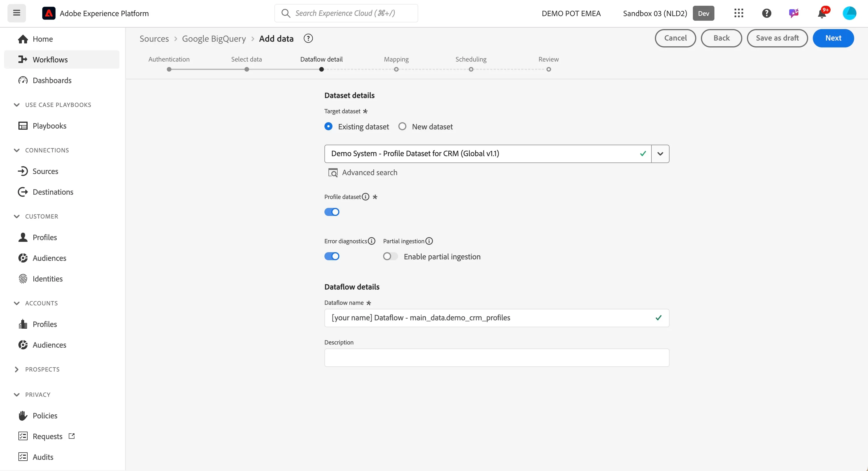The image size is (868, 471).
Task: Open Dashboards in sidebar
Action: (62, 80)
